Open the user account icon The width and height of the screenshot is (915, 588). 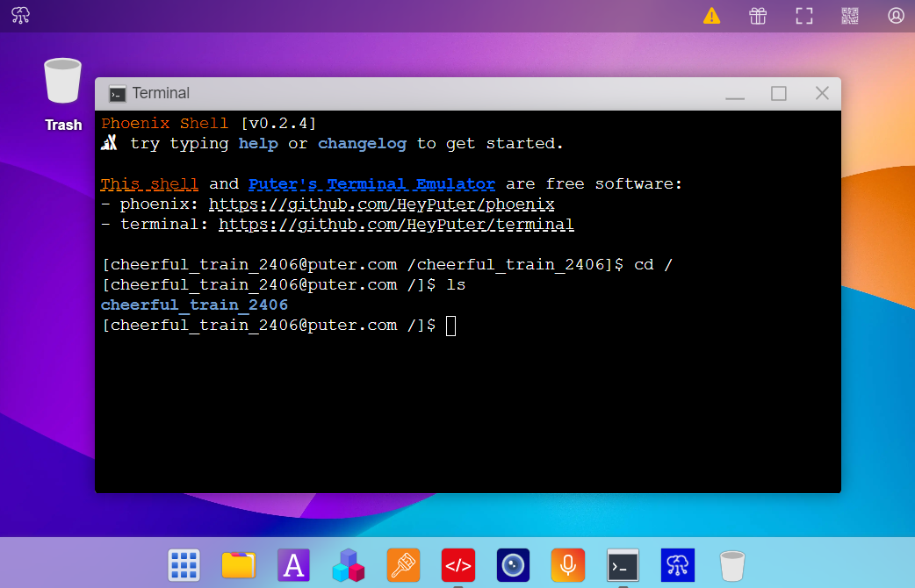[895, 16]
